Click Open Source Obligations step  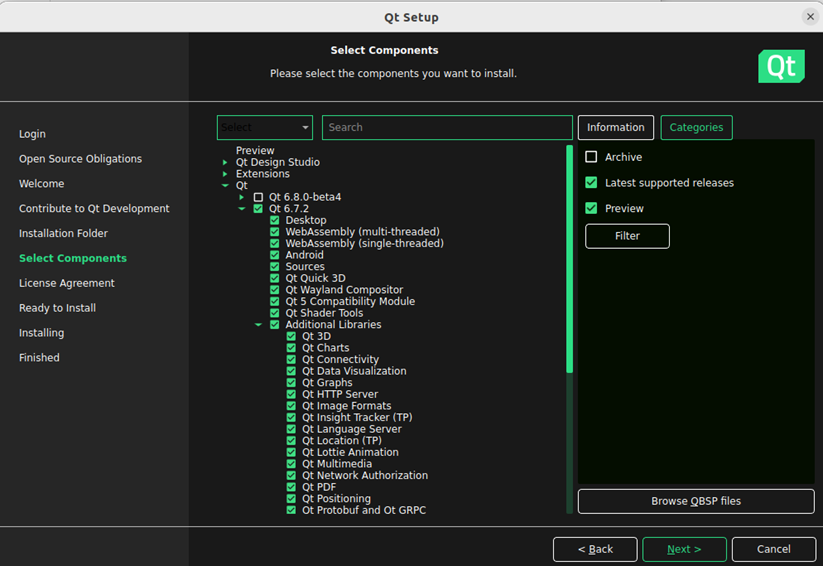(80, 159)
